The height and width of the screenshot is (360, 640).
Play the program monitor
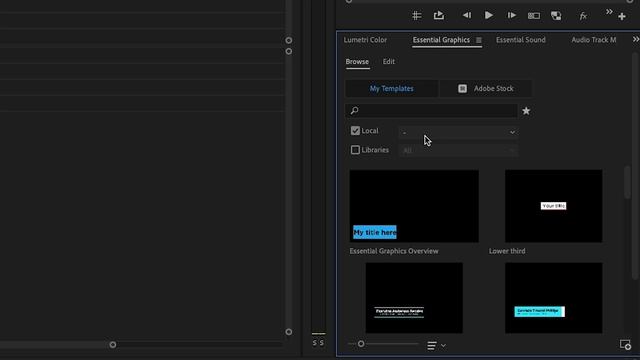point(489,16)
